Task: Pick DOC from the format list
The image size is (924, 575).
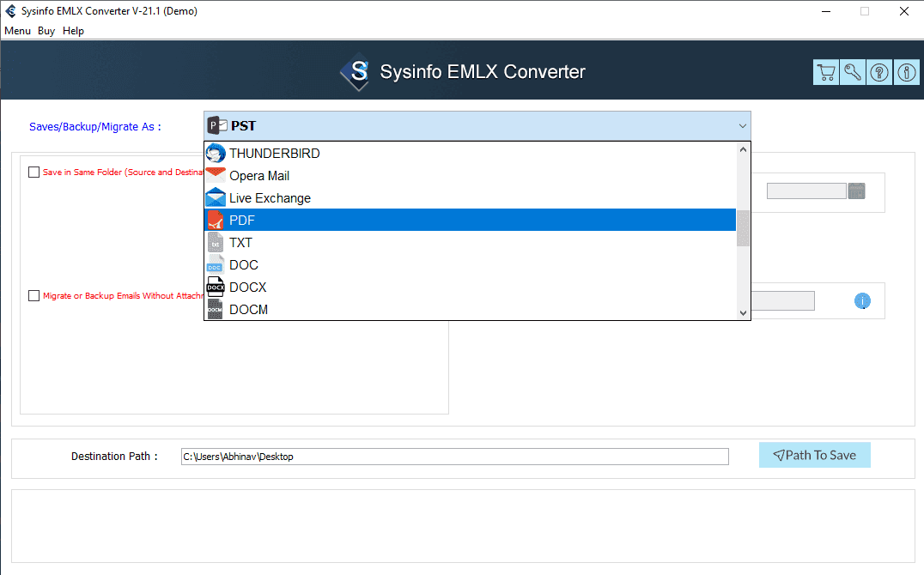Action: pos(470,265)
